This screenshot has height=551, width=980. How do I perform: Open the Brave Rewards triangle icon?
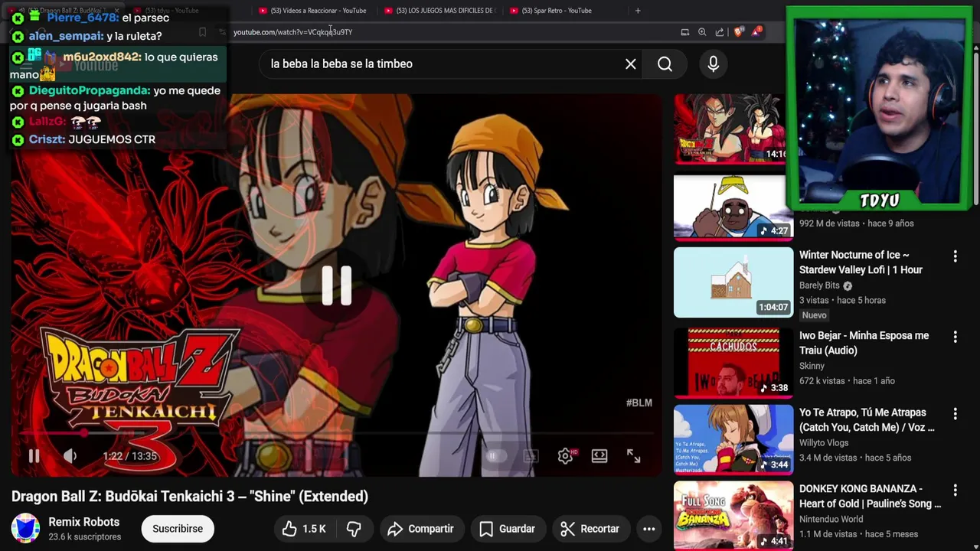756,32
